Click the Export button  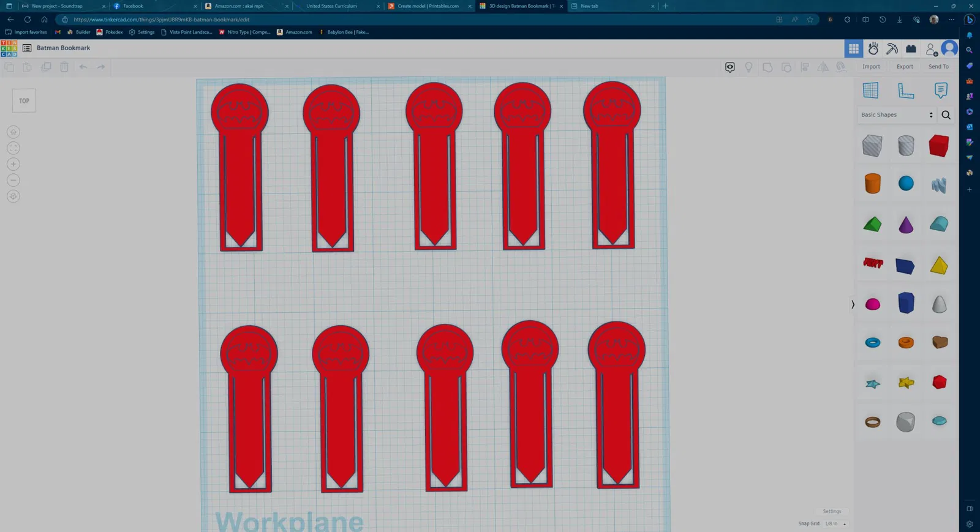point(905,67)
